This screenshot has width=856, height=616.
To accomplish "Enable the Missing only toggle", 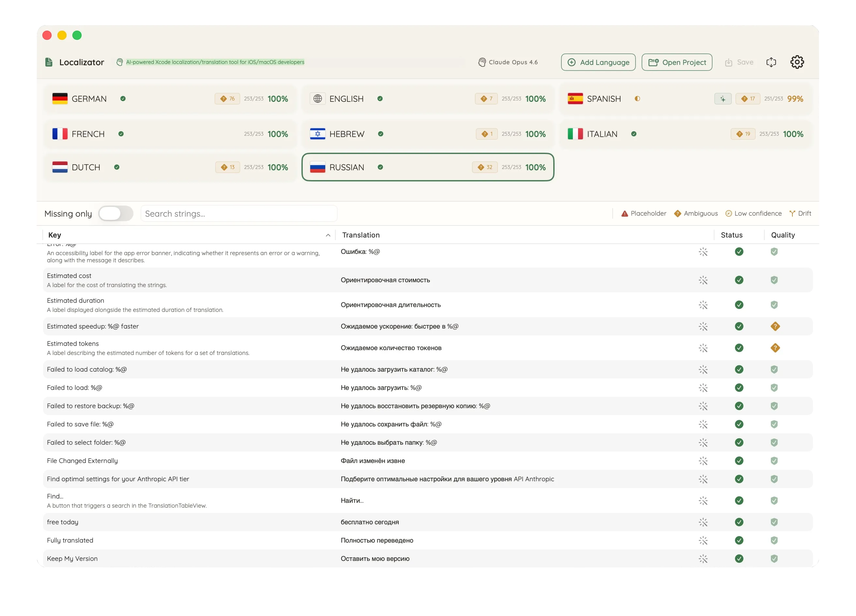I will [116, 213].
